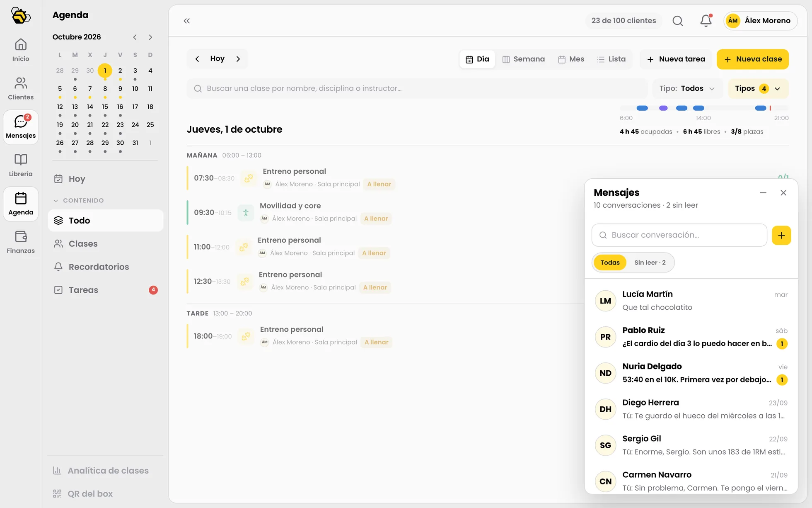Click the class search field
Image resolution: width=812 pixels, height=508 pixels.
click(x=417, y=88)
